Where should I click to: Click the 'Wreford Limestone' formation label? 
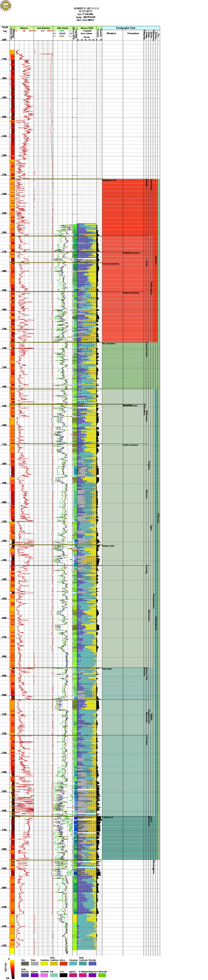coord(131,293)
